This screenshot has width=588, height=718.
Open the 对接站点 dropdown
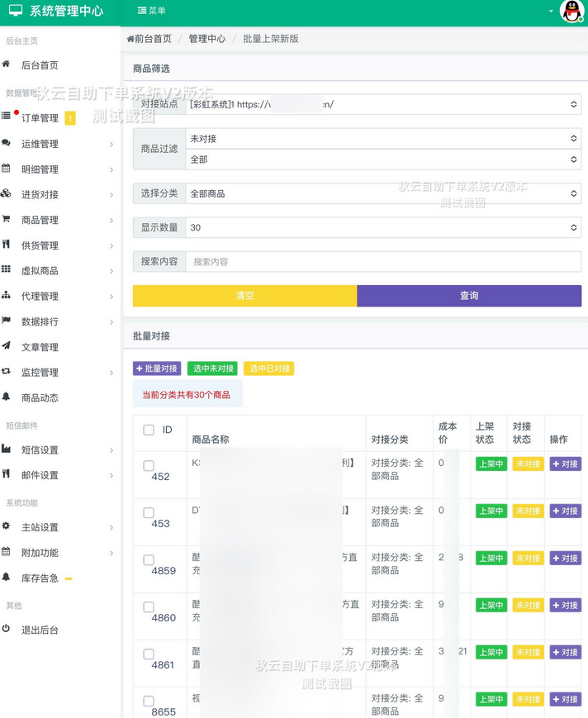click(x=383, y=104)
